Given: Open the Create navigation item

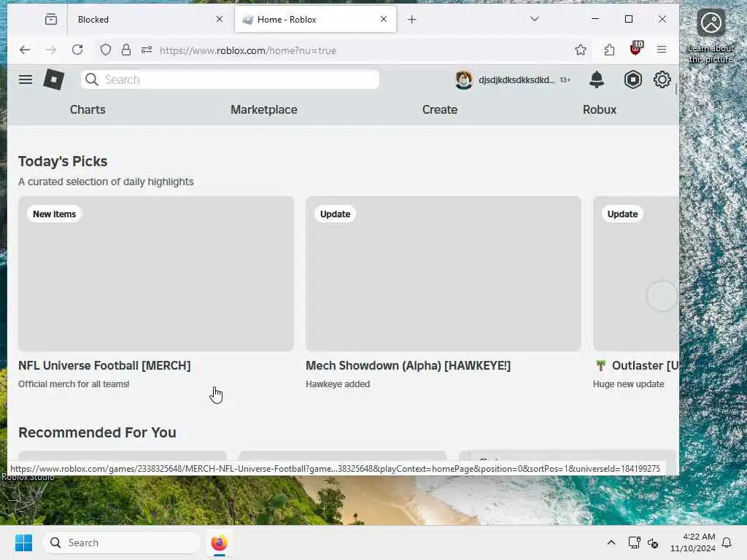Looking at the screenshot, I should (440, 109).
